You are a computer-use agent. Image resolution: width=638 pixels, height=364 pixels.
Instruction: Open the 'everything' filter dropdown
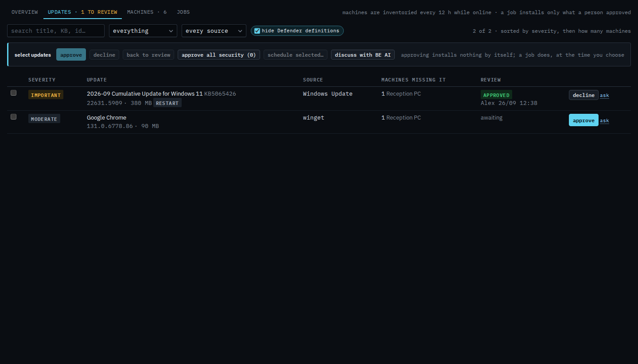[x=143, y=31]
